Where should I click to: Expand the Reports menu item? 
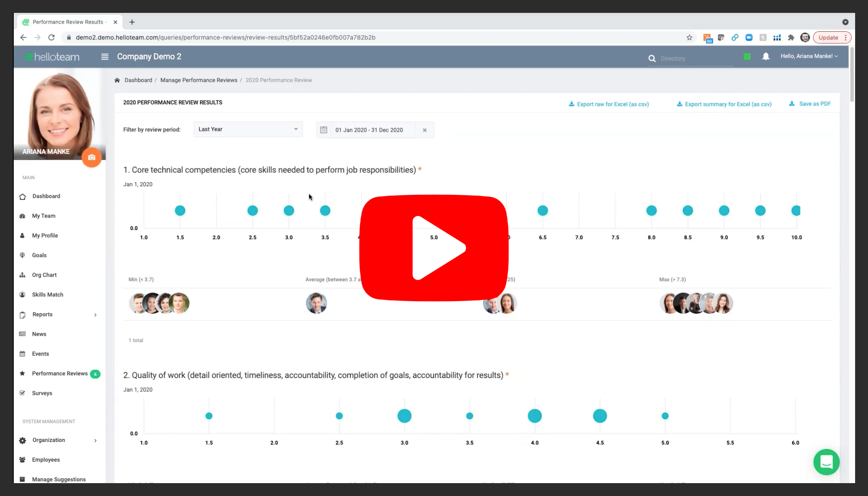tap(95, 314)
